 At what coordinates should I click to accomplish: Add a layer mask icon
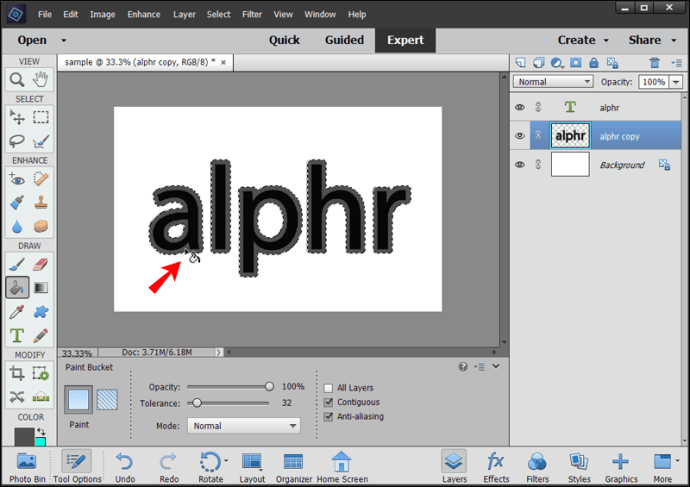pos(575,63)
